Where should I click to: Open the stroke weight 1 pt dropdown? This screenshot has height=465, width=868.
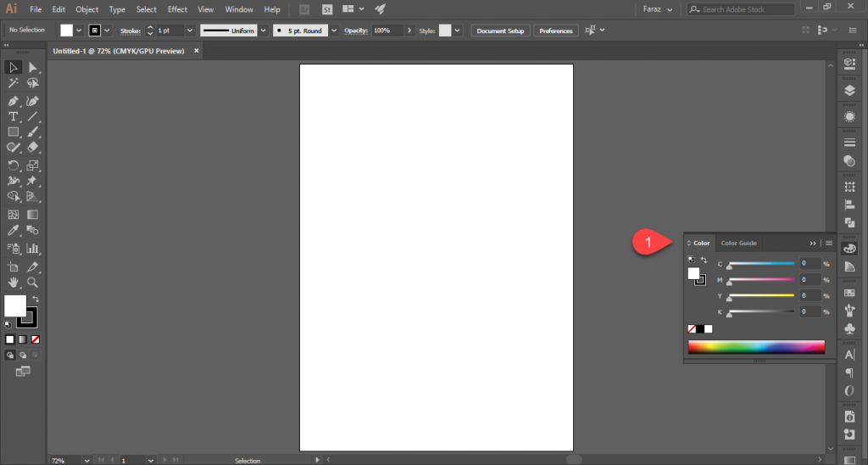[190, 31]
